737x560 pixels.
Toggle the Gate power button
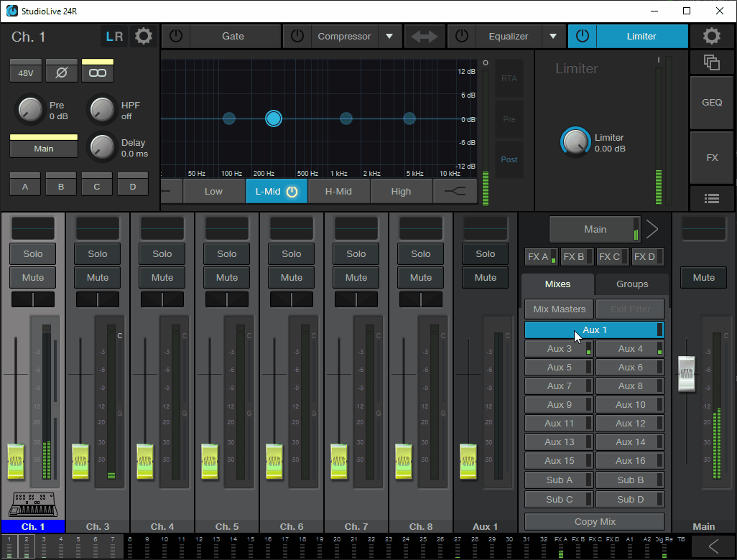pos(176,36)
